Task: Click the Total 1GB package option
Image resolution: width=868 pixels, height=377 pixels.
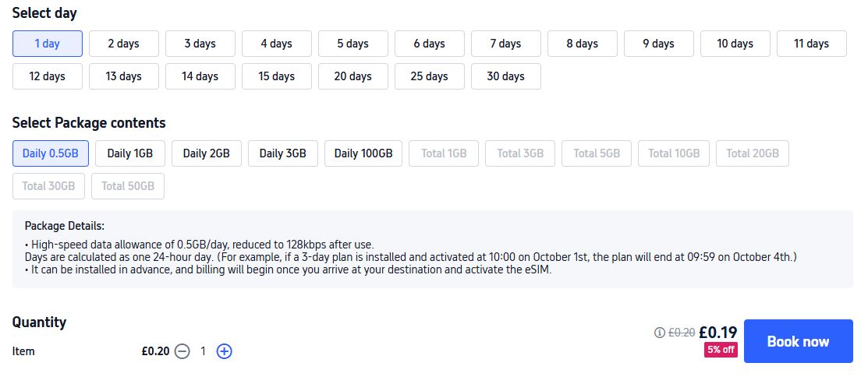Action: tap(444, 153)
